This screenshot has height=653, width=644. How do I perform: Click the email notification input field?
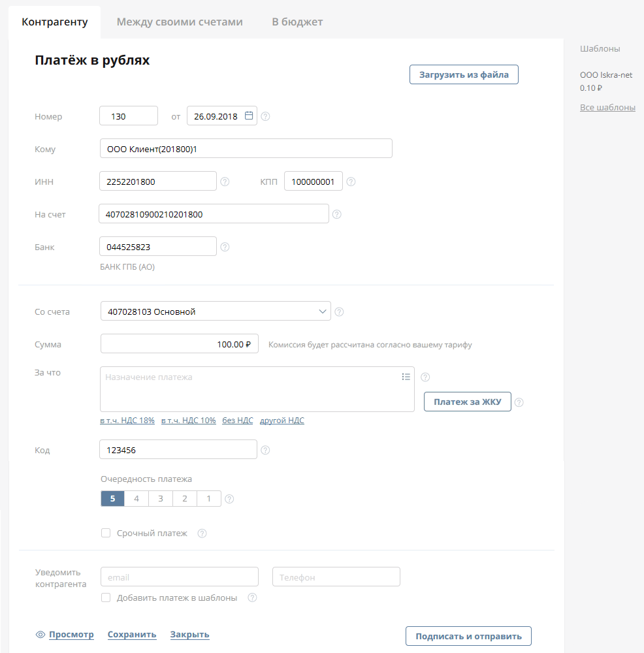[180, 577]
